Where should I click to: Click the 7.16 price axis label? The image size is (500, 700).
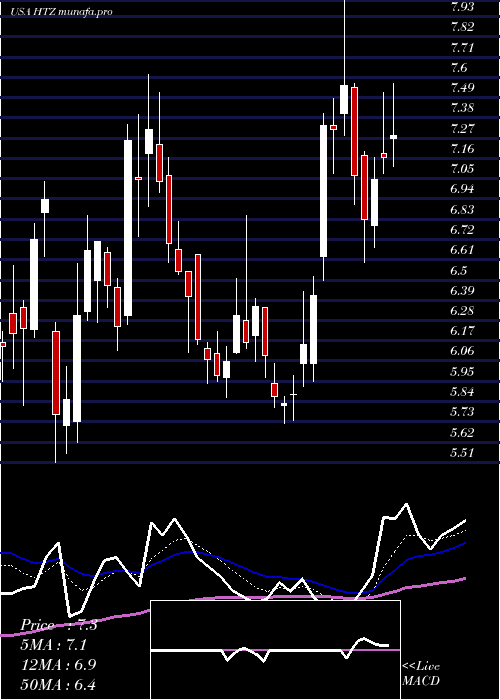463,148
